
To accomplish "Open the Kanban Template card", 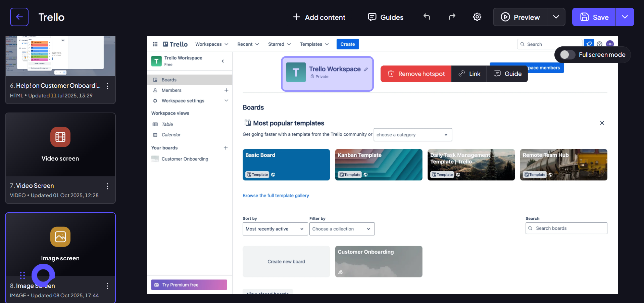I will 379,165.
